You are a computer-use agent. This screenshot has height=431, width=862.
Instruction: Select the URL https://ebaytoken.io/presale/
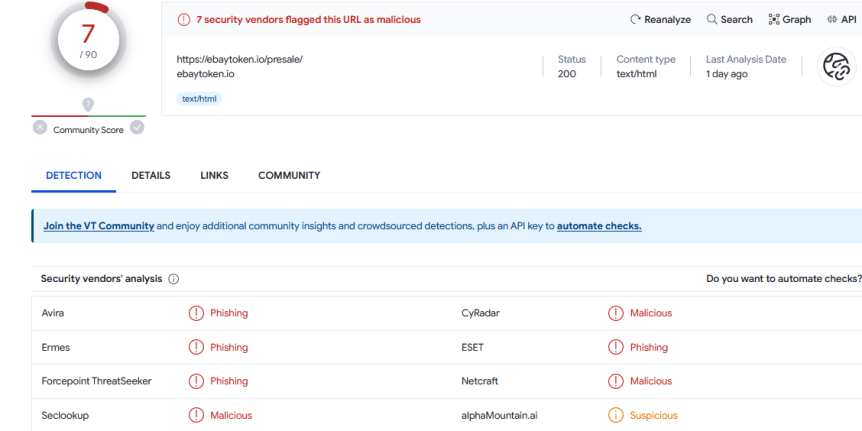point(240,59)
